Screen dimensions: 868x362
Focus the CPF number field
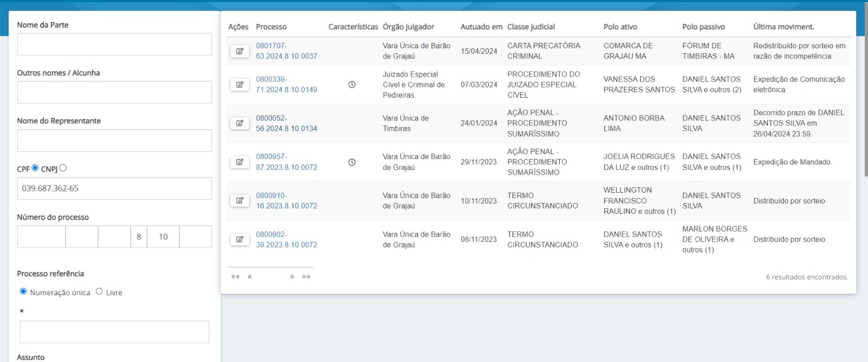(x=114, y=189)
